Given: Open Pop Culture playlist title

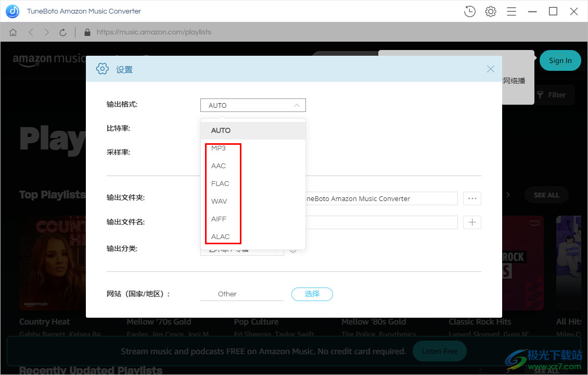Looking at the screenshot, I should pyautogui.click(x=256, y=322).
